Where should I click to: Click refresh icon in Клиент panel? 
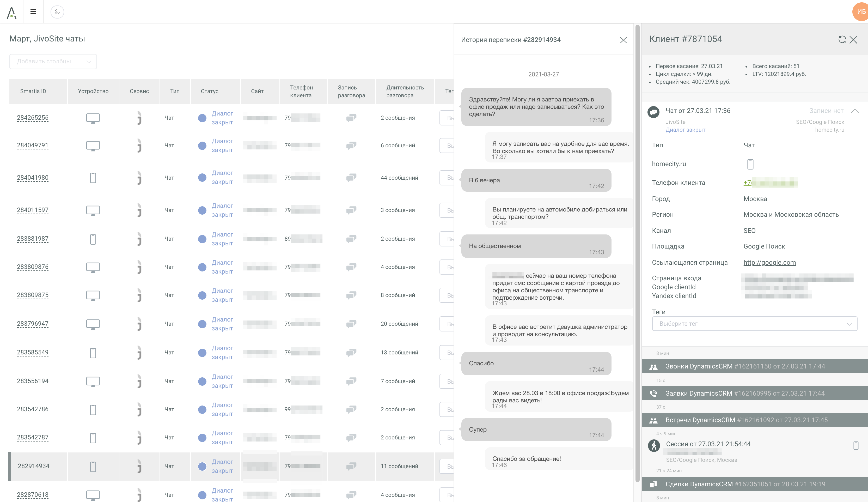coord(842,40)
